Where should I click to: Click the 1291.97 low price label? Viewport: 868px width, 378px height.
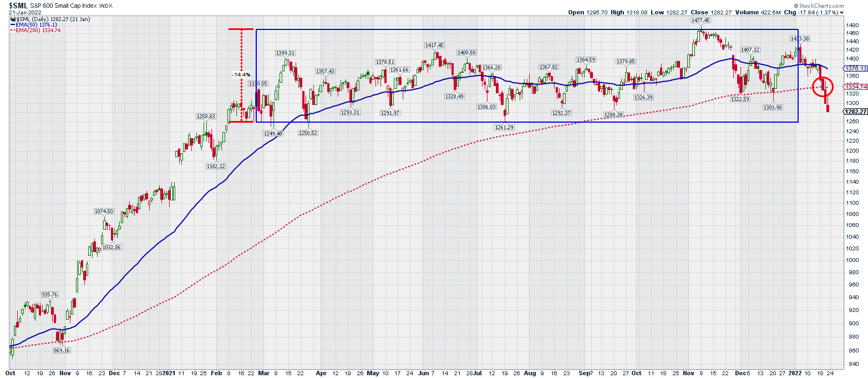[x=390, y=113]
